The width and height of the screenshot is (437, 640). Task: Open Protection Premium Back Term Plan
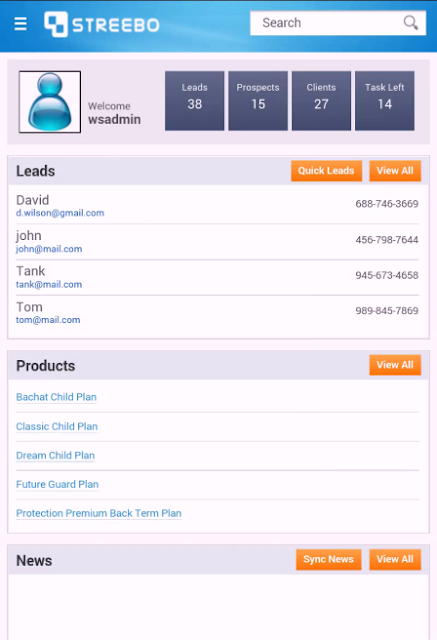click(99, 513)
